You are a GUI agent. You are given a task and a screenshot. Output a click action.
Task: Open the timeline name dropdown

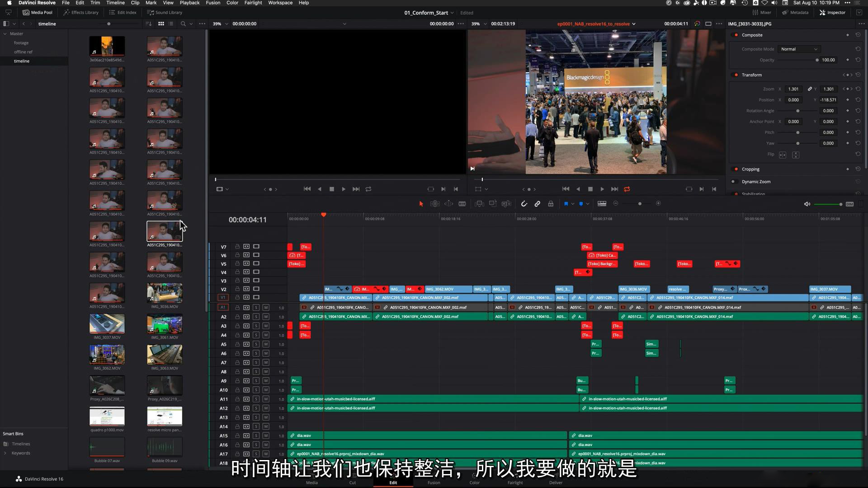click(x=633, y=24)
